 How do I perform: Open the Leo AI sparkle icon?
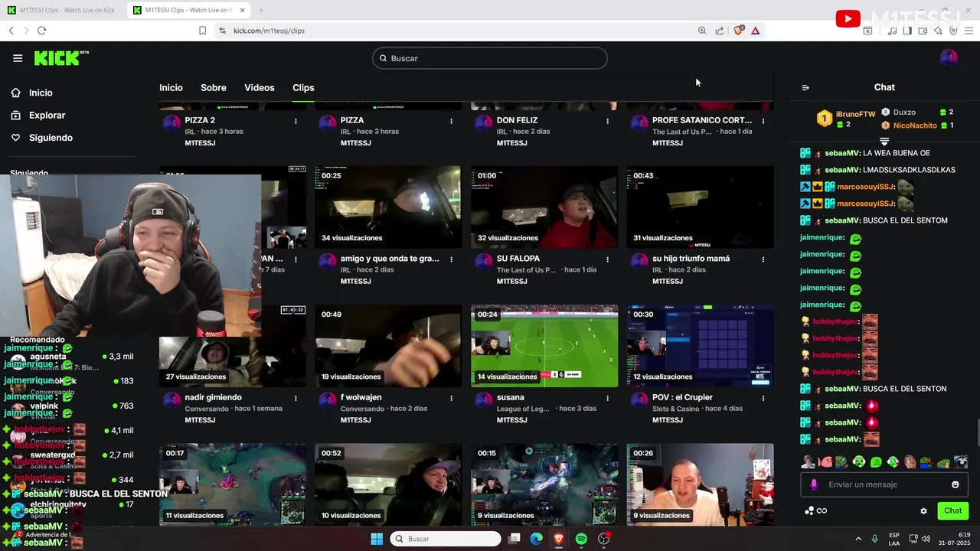tap(938, 31)
